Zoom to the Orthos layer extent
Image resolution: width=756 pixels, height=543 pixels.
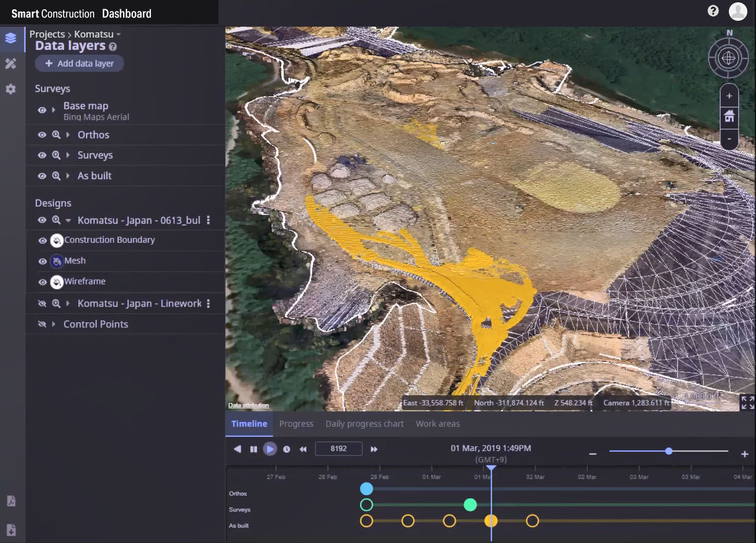coord(56,135)
